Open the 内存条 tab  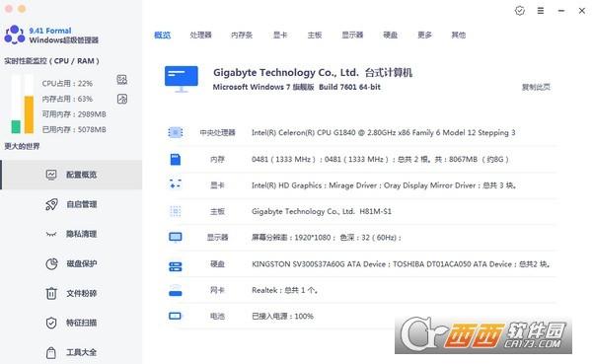pos(242,36)
